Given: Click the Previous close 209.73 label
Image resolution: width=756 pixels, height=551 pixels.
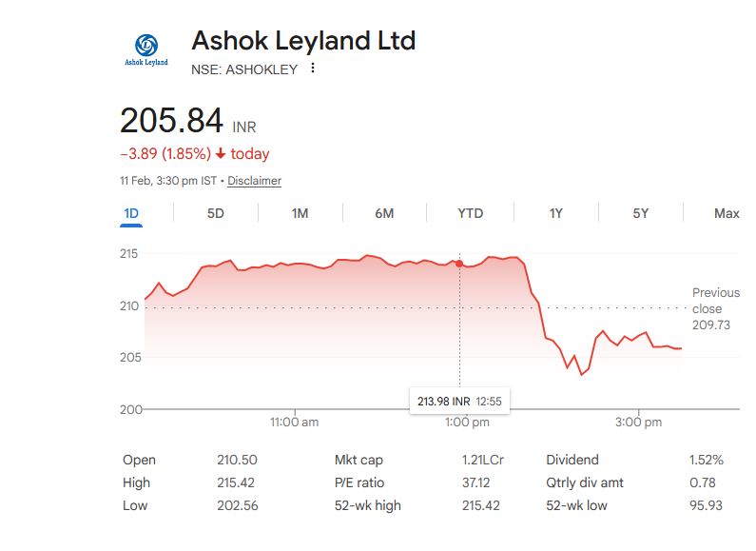Looking at the screenshot, I should (715, 309).
